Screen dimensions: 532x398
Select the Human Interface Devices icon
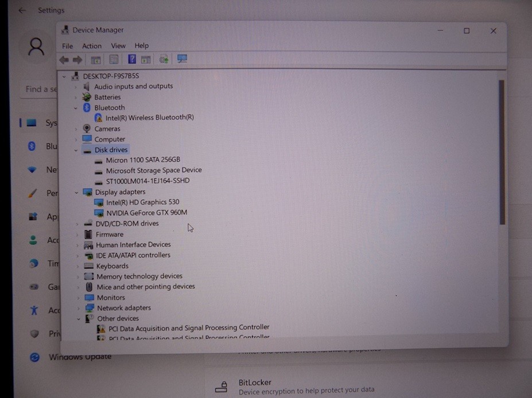(88, 245)
